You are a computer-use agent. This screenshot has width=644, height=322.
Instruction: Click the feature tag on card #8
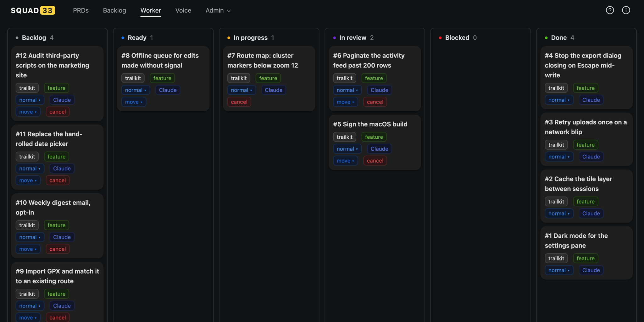162,78
